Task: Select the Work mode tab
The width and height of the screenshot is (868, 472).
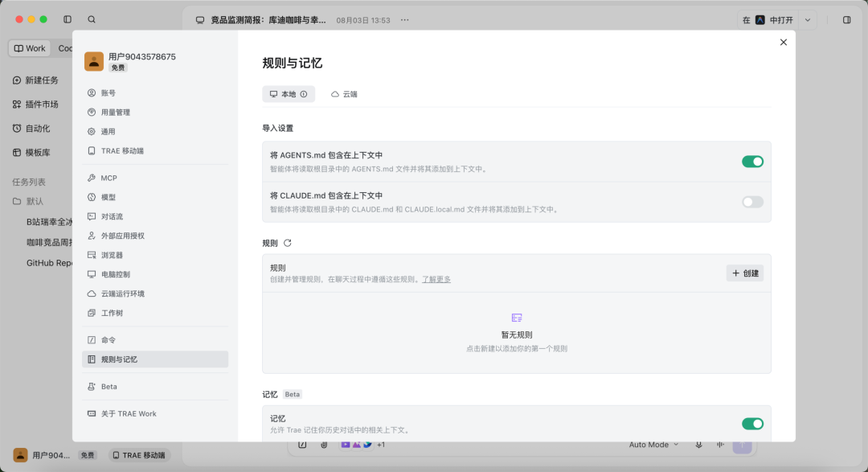Action: 30,48
